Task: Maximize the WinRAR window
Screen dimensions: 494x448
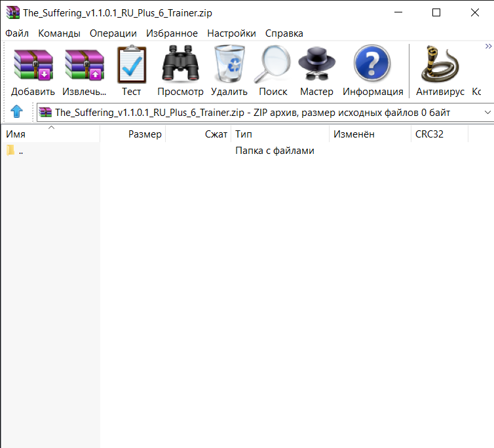Action: (436, 12)
